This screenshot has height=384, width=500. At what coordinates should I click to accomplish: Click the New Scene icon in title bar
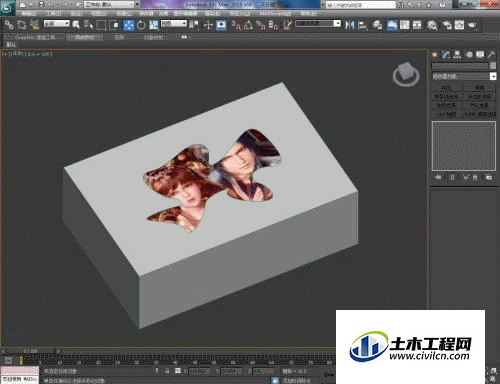pyautogui.click(x=22, y=5)
